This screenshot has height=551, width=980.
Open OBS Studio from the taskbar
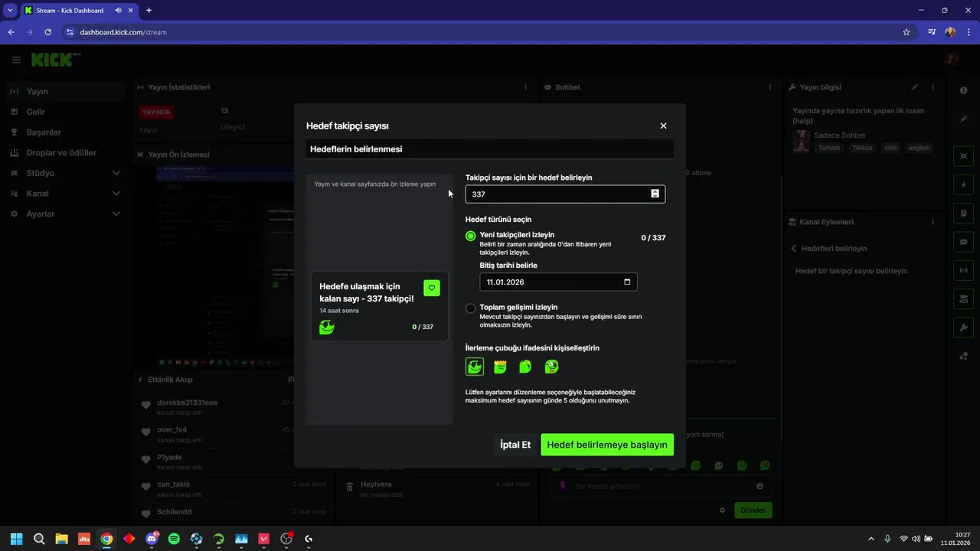pos(286,539)
